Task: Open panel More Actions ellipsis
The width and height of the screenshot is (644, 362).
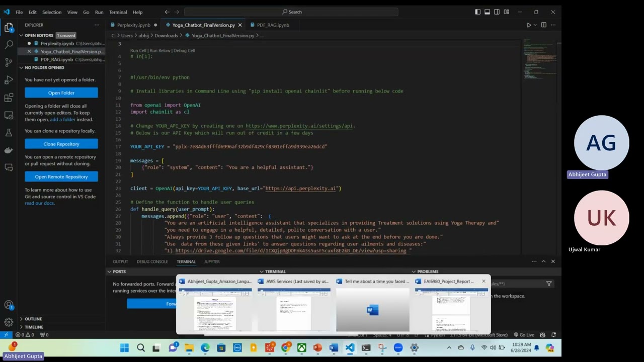Action: click(x=534, y=261)
